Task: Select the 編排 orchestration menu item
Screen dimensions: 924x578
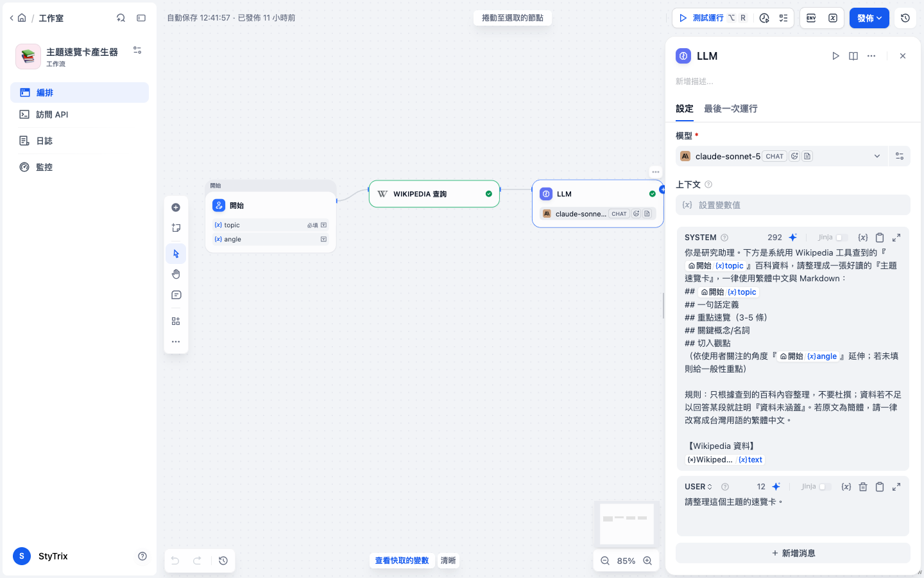Action: (x=80, y=92)
